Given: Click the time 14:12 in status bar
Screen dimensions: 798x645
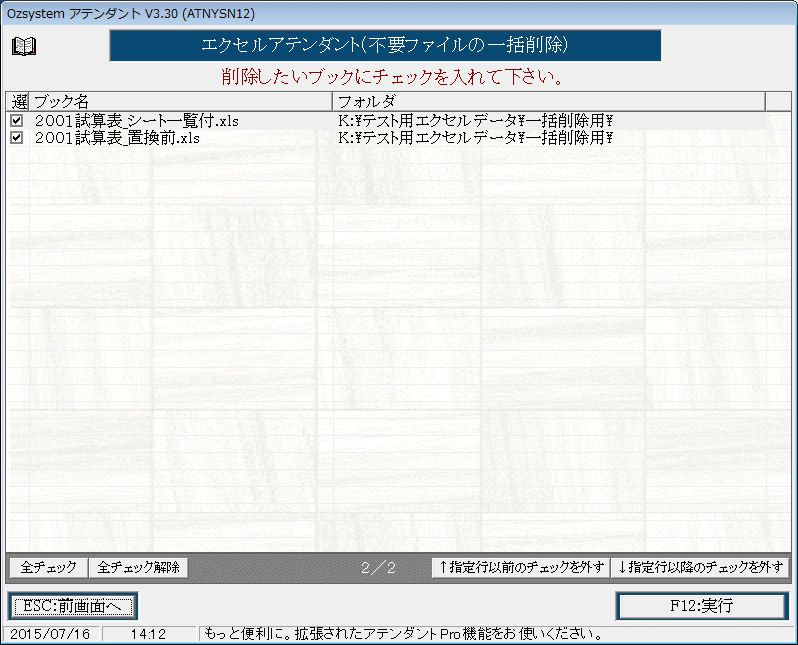Looking at the screenshot, I should pos(148,634).
